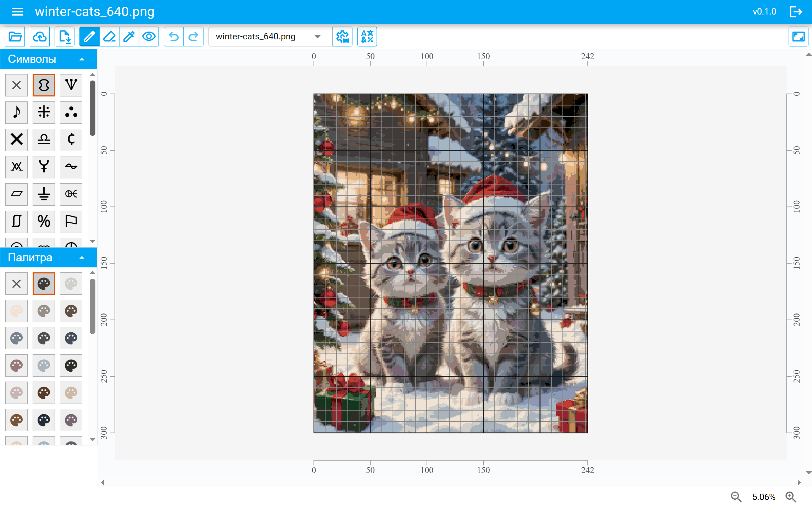
Task: Toggle the eye view mode
Action: coord(149,37)
